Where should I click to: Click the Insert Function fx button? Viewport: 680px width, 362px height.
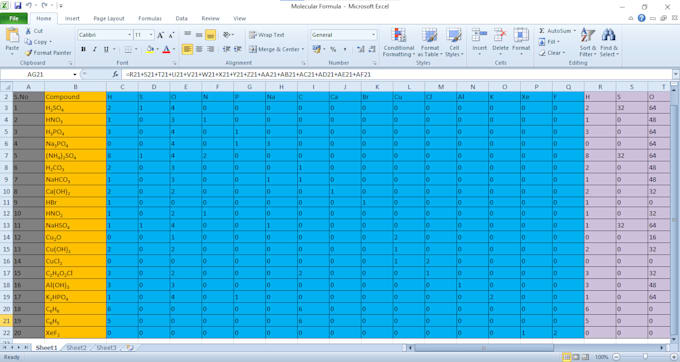tap(115, 74)
